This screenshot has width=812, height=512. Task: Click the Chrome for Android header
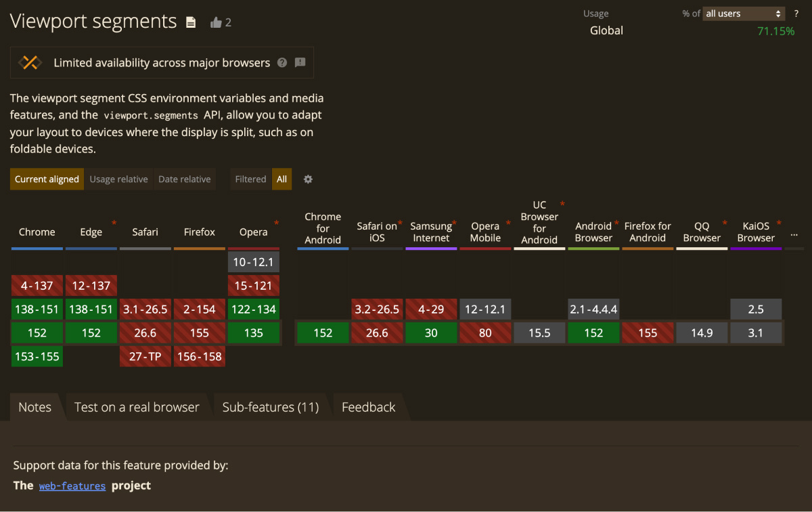(323, 228)
